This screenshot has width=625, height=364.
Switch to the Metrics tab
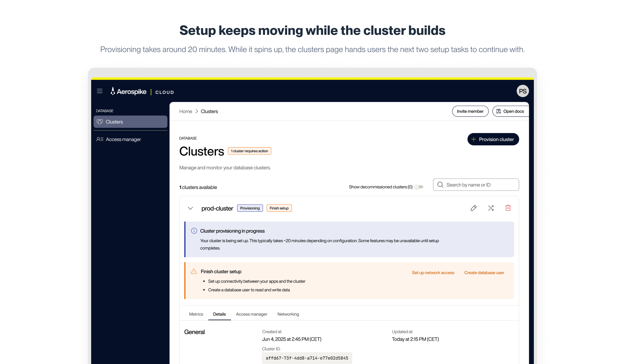click(x=196, y=314)
